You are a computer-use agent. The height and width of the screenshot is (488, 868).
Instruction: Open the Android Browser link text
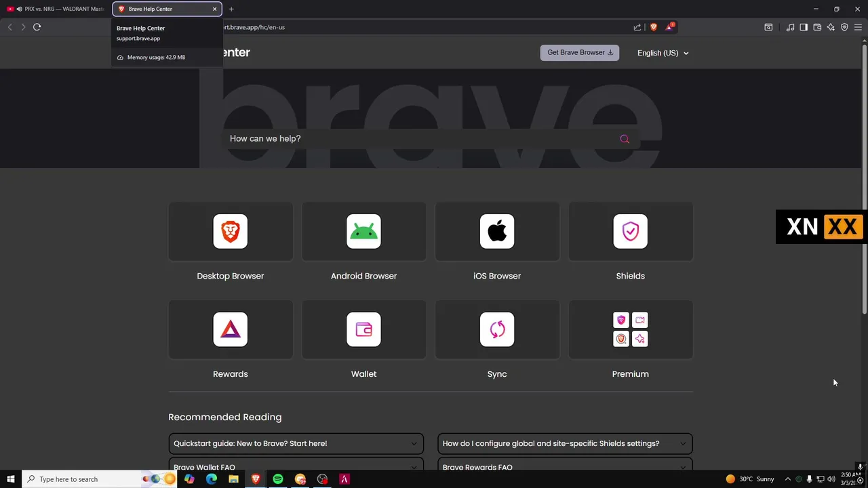point(363,276)
